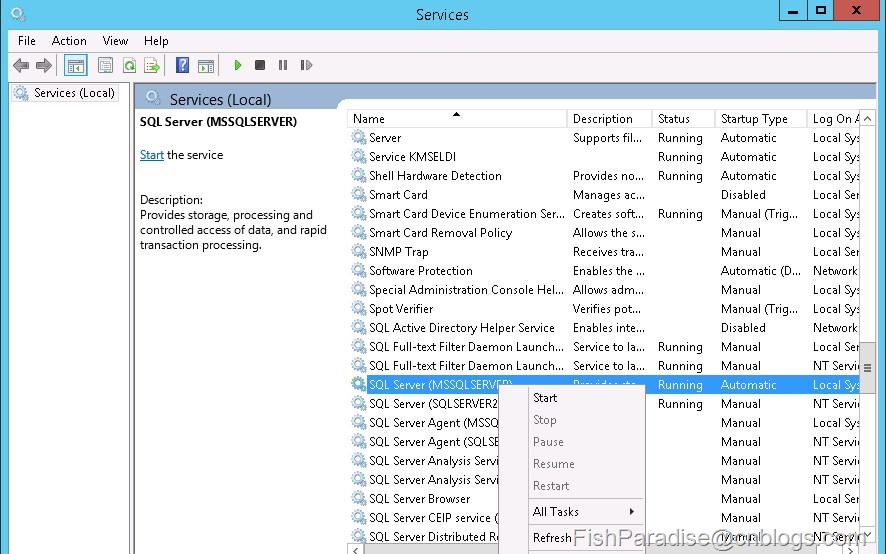Viewport: 886px width, 554px height.
Task: Click gear icon next to Smart Card
Action: pyautogui.click(x=358, y=194)
